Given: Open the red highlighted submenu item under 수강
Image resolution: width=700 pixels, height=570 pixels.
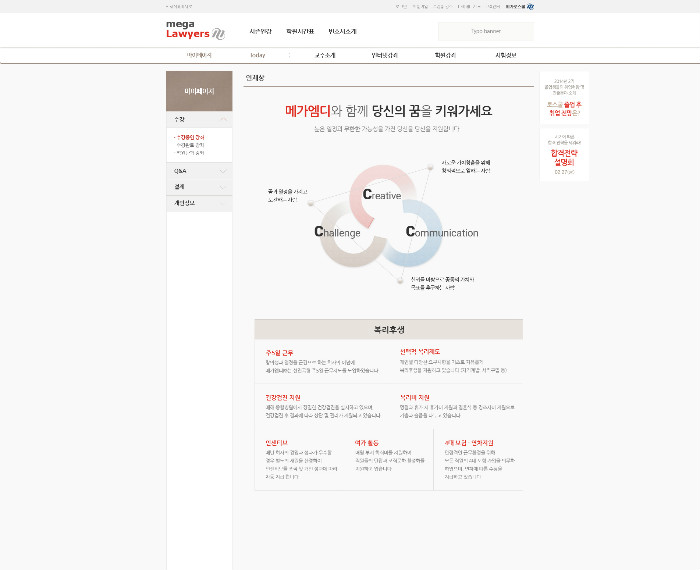Looking at the screenshot, I should point(189,137).
